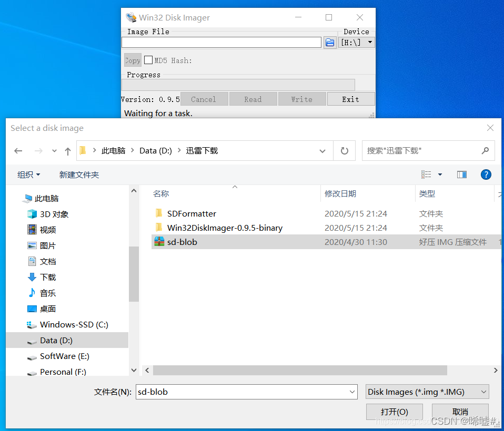
Task: Click the navigation pane scroll up arrow
Action: coord(134,191)
